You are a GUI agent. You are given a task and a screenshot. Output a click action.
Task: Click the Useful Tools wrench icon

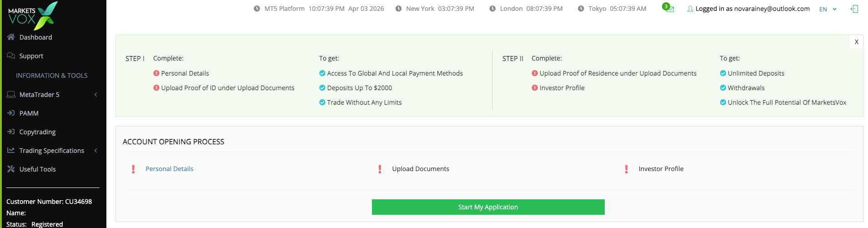[x=11, y=169]
